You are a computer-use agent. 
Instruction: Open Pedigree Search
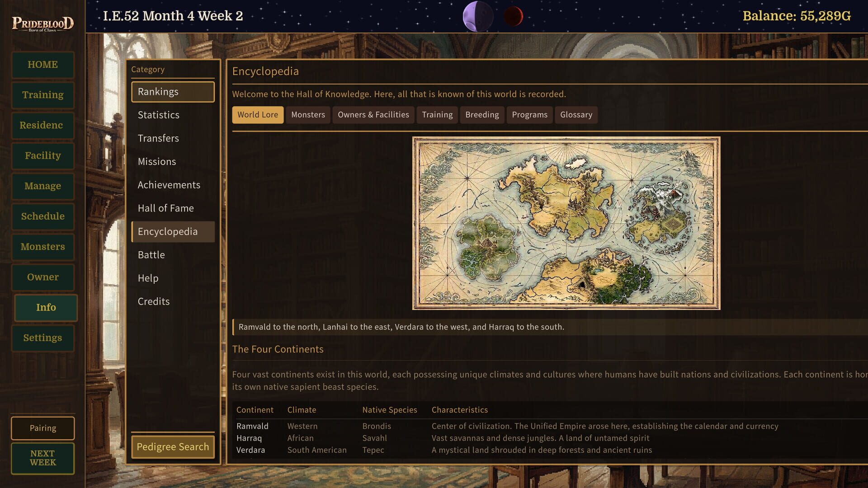173,447
